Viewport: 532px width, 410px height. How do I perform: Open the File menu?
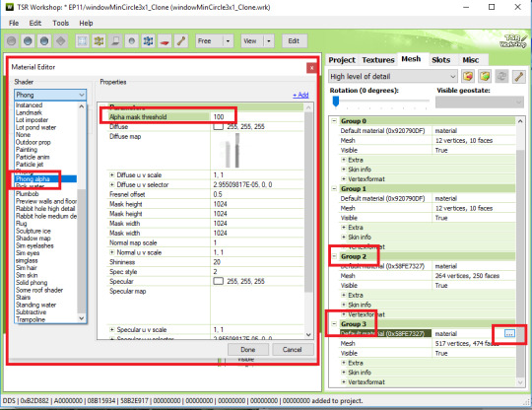pyautogui.click(x=14, y=23)
